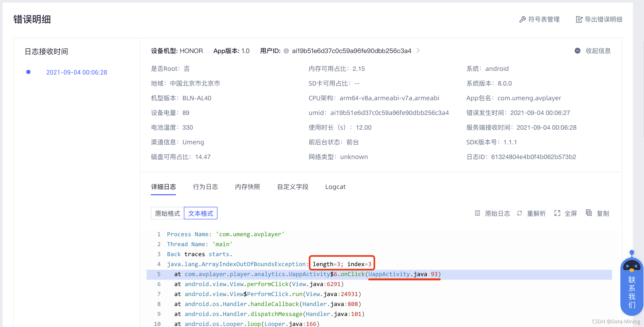644x327 pixels.
Task: Click the 复制 copy icon
Action: [589, 213]
